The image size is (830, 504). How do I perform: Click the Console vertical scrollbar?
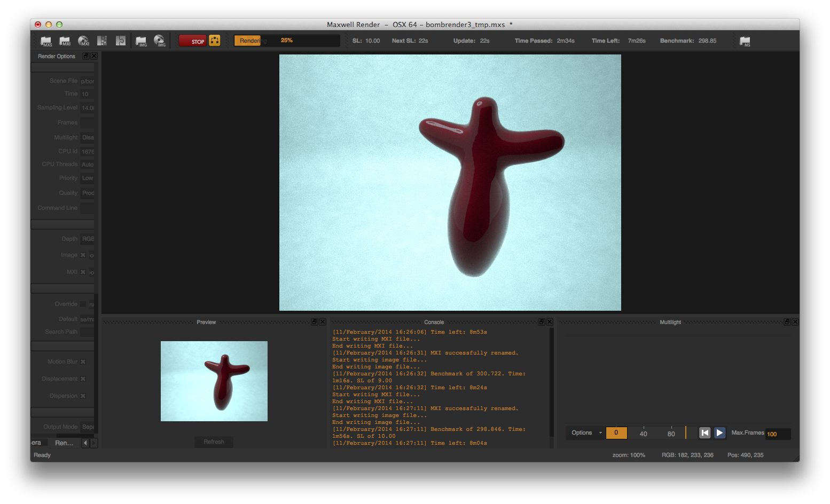coord(552,388)
